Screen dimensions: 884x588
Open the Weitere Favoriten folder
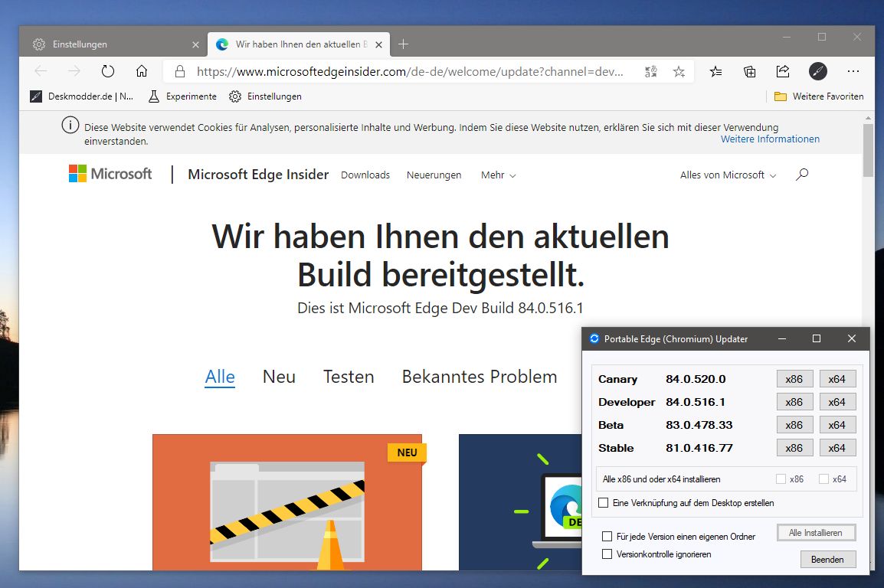click(x=819, y=96)
